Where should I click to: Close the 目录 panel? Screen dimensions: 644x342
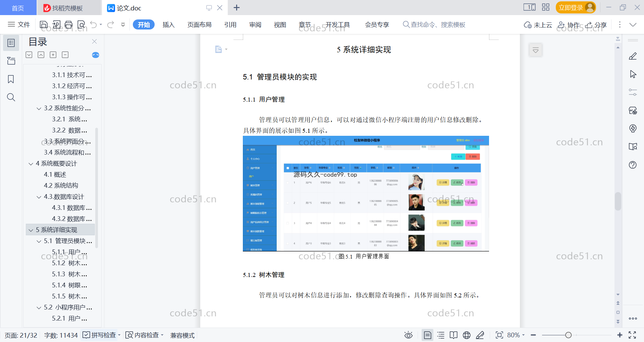point(94,41)
